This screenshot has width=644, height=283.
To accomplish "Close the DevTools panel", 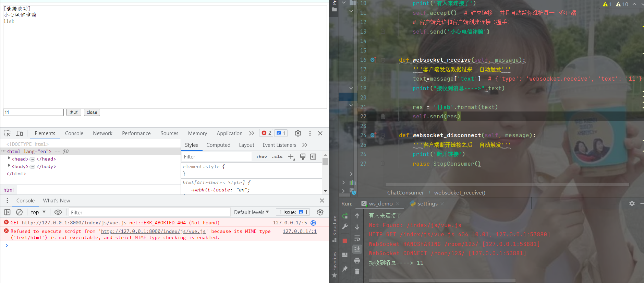I will point(320,133).
